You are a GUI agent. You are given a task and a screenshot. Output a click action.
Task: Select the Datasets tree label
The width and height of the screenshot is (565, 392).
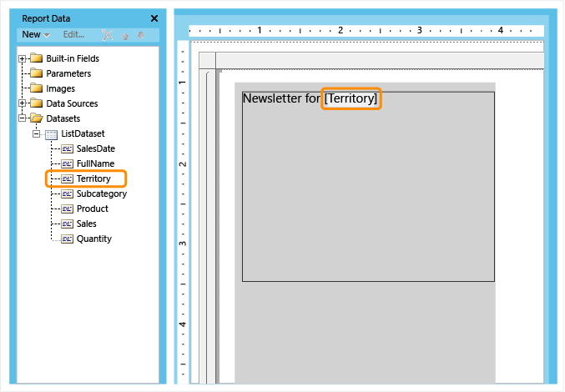click(63, 118)
